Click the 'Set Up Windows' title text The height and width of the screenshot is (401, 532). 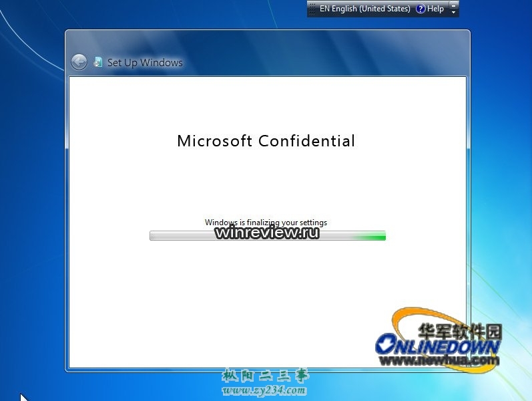[x=145, y=63]
